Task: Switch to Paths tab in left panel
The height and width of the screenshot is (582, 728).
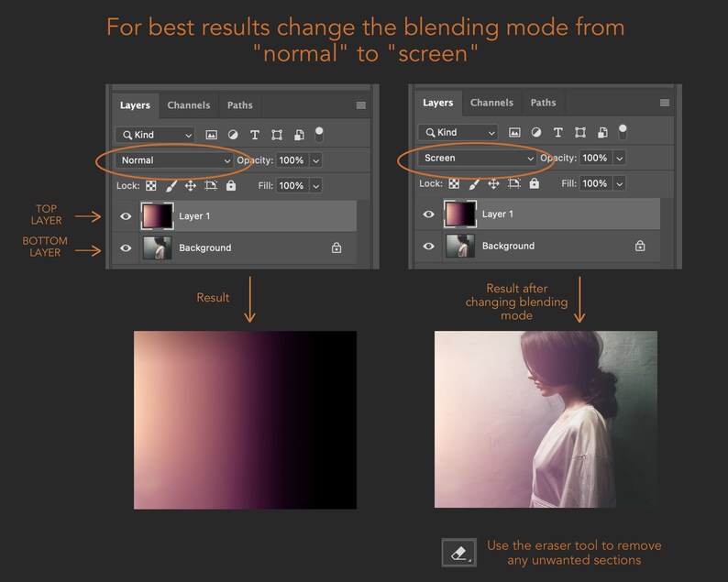Action: tap(240, 105)
